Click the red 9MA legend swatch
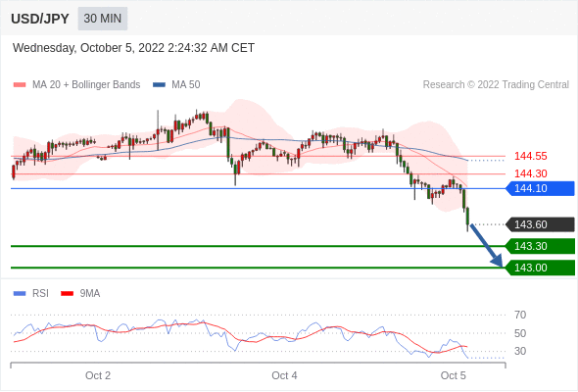Viewport: 578px width, 392px height. pyautogui.click(x=67, y=294)
